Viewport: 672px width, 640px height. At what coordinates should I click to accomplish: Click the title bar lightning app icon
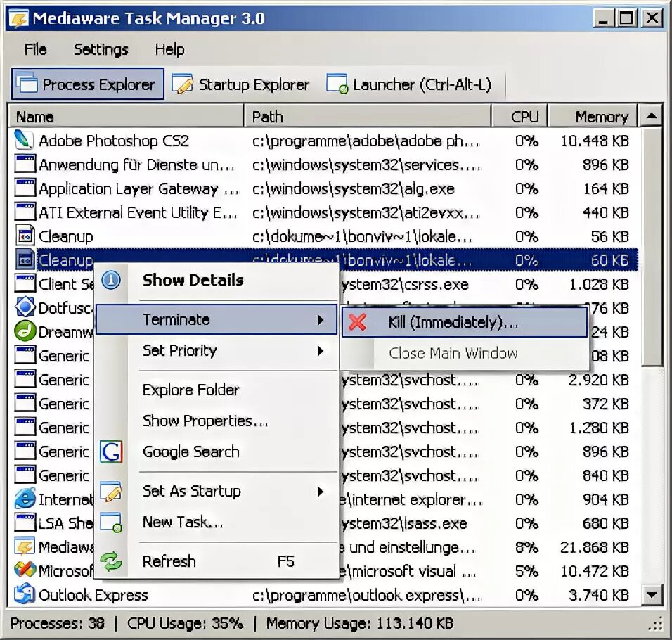(x=19, y=18)
